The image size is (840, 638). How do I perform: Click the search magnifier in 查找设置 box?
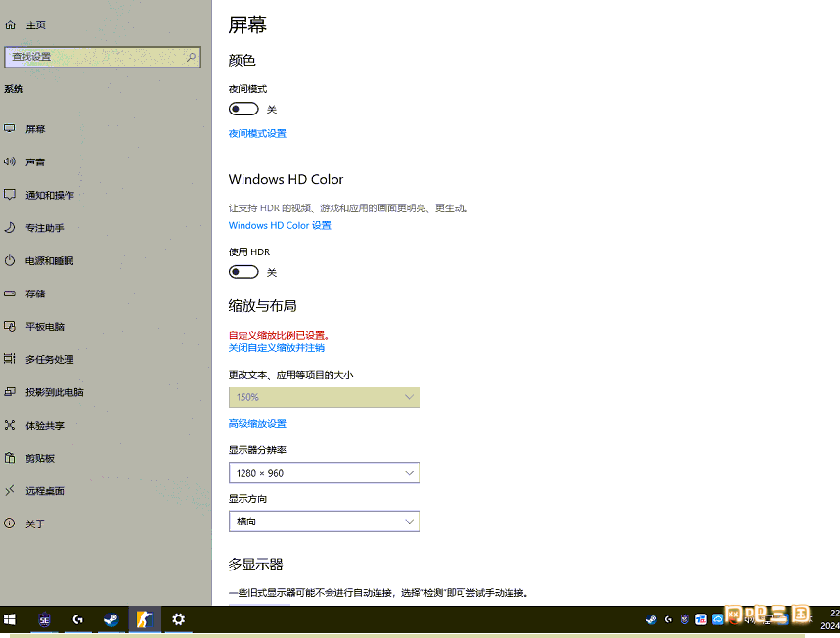192,57
